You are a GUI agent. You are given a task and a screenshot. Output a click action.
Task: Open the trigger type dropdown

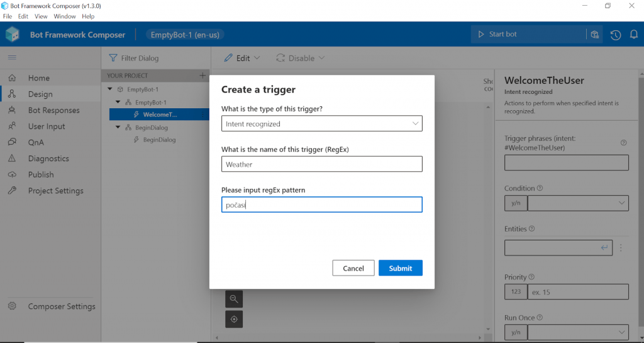coord(321,124)
